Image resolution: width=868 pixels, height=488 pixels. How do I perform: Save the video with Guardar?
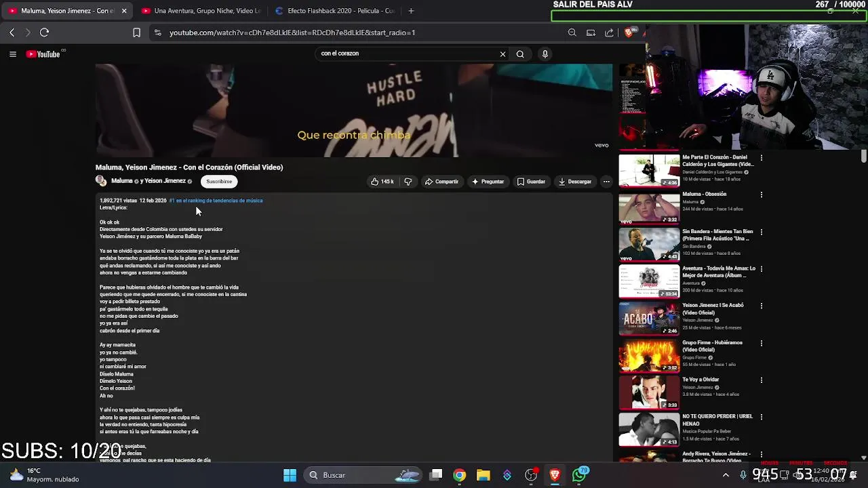[531, 182]
